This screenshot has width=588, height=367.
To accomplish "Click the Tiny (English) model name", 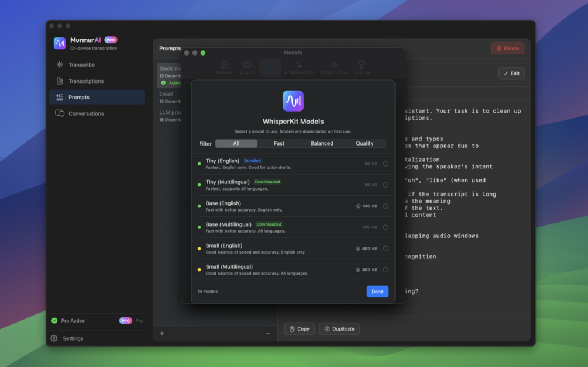I will click(222, 161).
